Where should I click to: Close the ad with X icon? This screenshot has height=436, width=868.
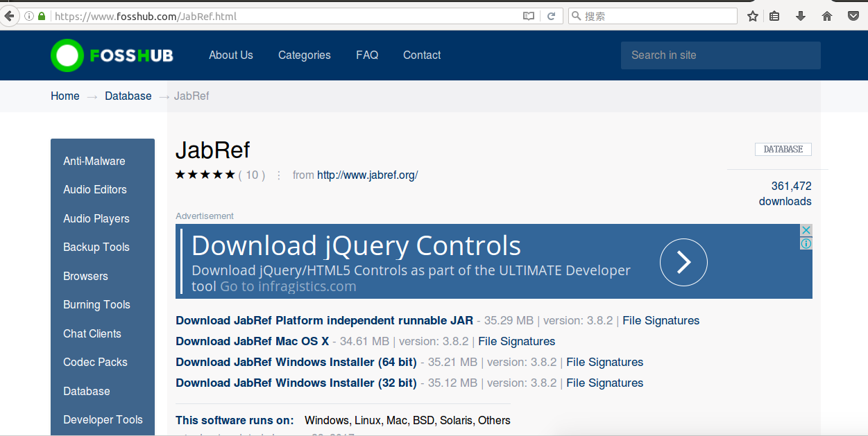click(x=806, y=230)
